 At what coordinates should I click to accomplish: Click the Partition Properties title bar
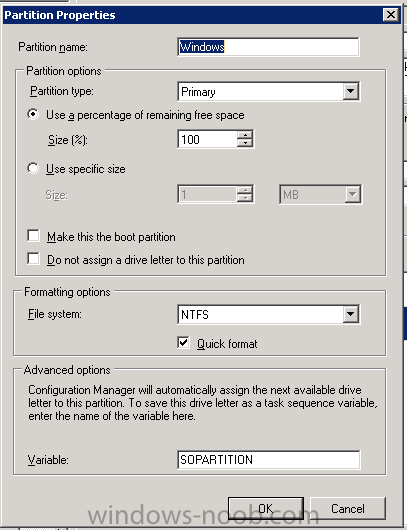click(x=193, y=15)
